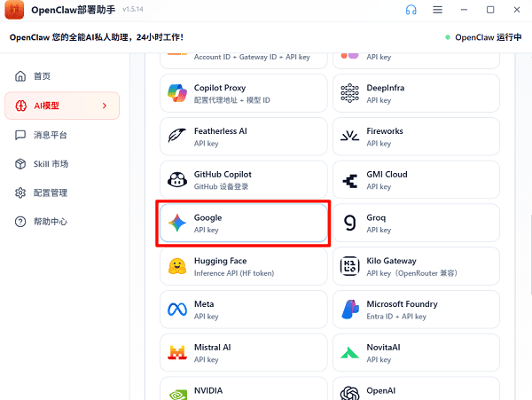Expand the AI模型 chevron arrow
Viewport: 532px width, 400px height.
coord(105,106)
